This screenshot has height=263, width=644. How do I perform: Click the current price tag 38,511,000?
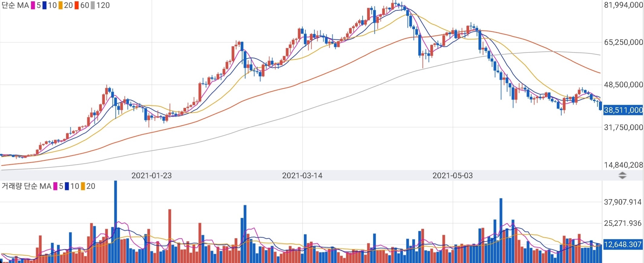623,110
